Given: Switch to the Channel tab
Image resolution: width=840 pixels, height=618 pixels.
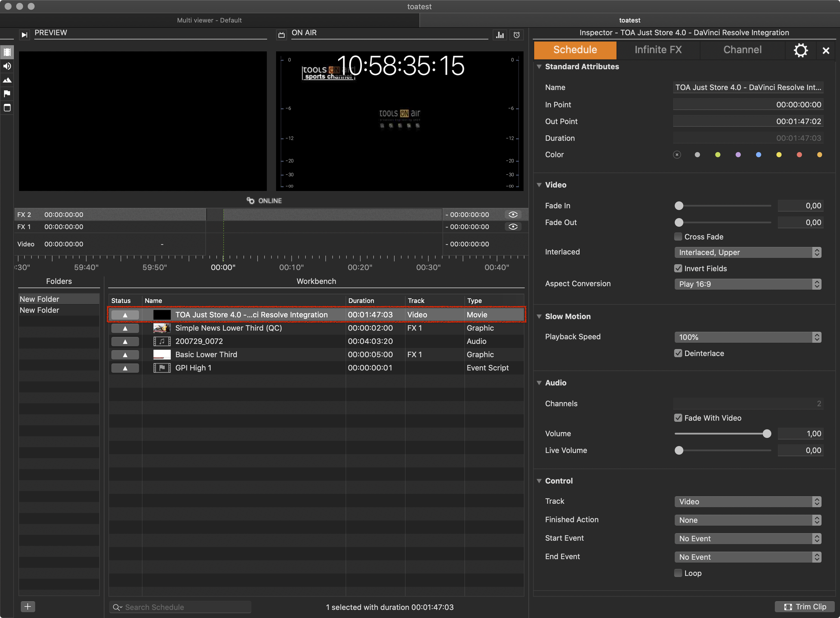Looking at the screenshot, I should coord(742,50).
